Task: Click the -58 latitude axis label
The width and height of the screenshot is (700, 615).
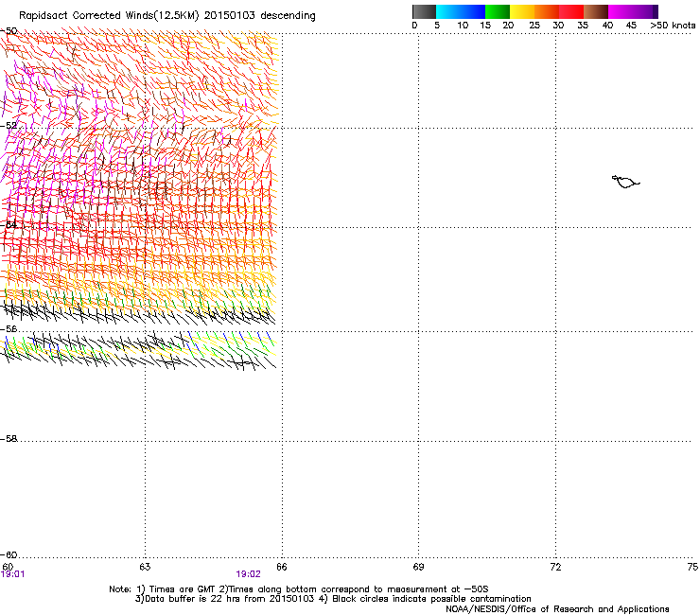Action: 9,439
